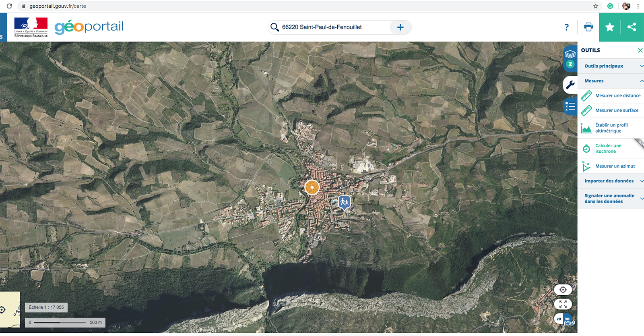Viewport: 644px width, 336px height.
Task: Enter fullscreen map mode
Action: coord(563,304)
